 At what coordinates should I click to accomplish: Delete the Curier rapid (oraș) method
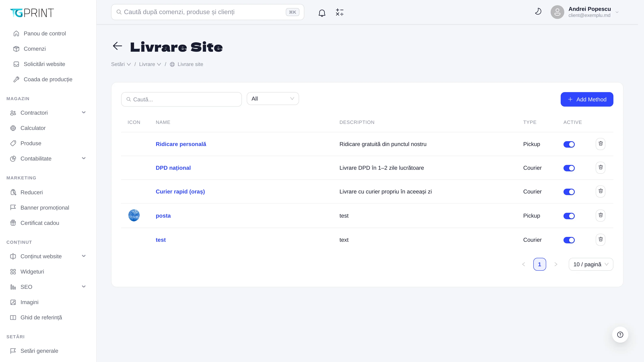click(x=600, y=191)
